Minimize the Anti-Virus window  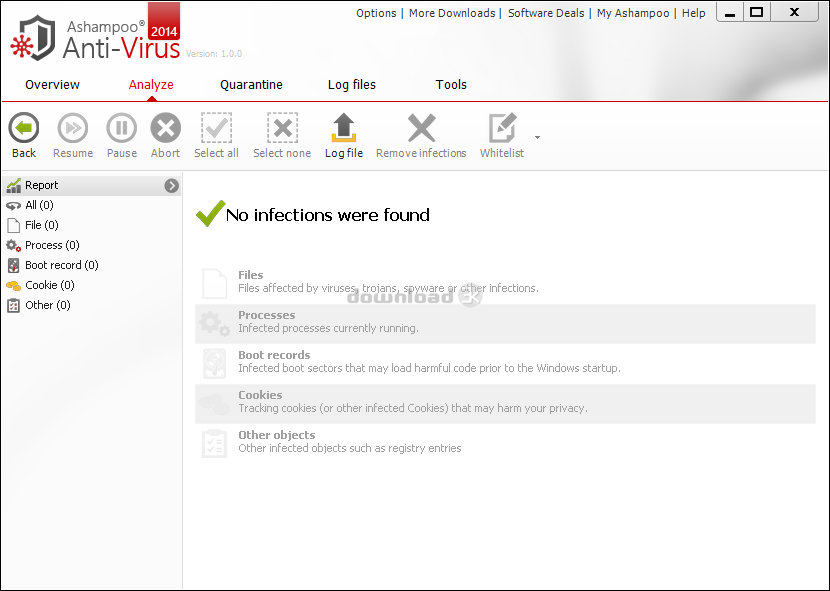[730, 13]
